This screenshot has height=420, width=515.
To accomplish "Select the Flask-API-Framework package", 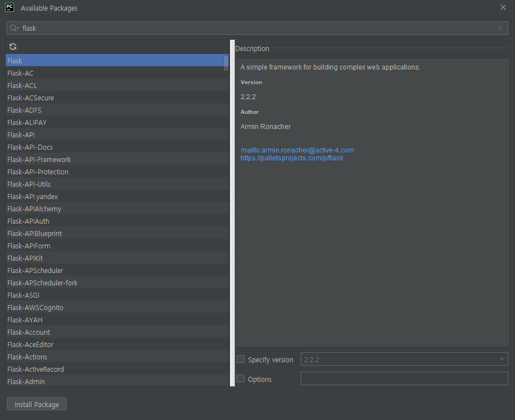I will pos(117,159).
